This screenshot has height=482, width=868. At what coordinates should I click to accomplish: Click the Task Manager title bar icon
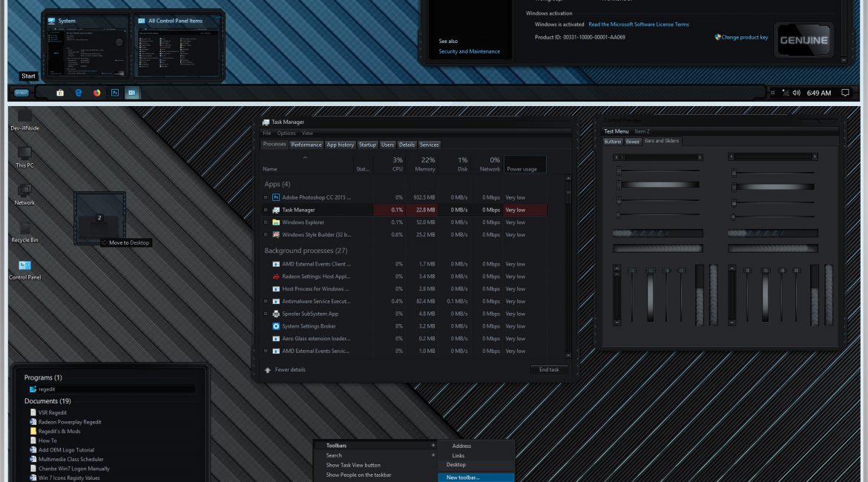click(x=266, y=122)
